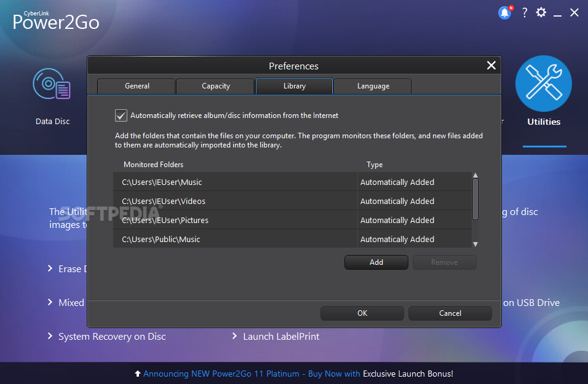The image size is (588, 384).
Task: Click the chevron beside Mixed disc option
Action: 50,302
